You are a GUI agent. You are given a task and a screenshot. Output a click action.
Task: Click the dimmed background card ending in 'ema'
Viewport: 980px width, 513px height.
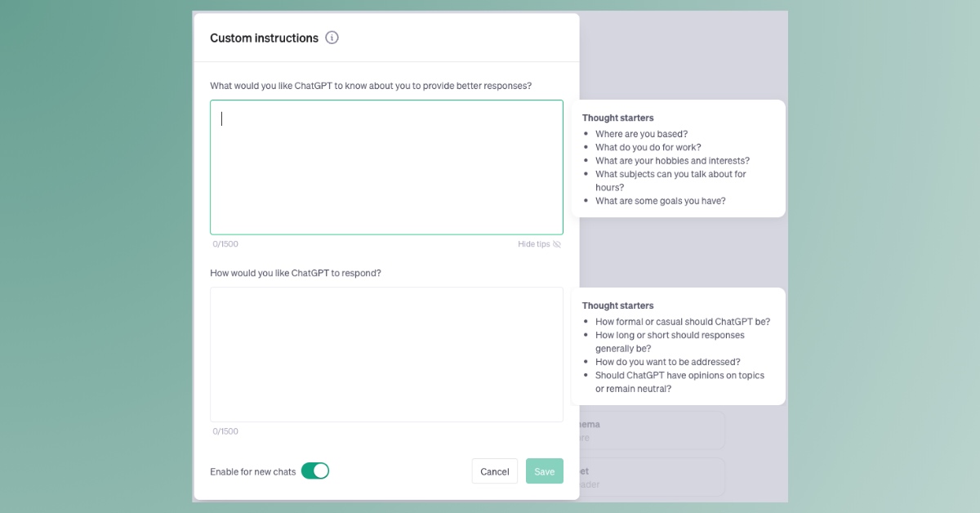coord(651,430)
